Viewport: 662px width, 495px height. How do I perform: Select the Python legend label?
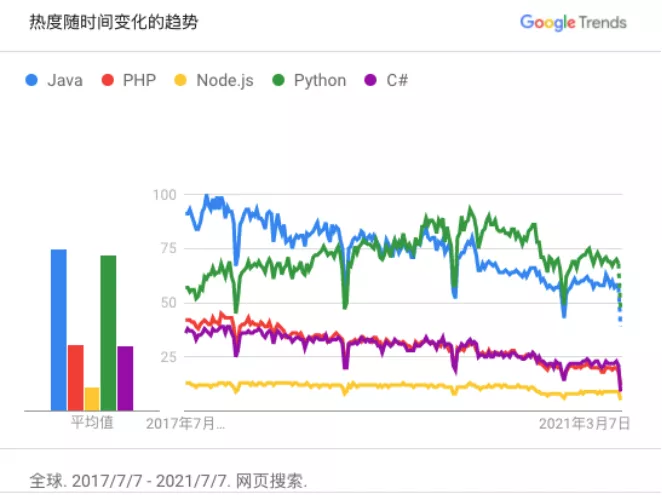[320, 81]
